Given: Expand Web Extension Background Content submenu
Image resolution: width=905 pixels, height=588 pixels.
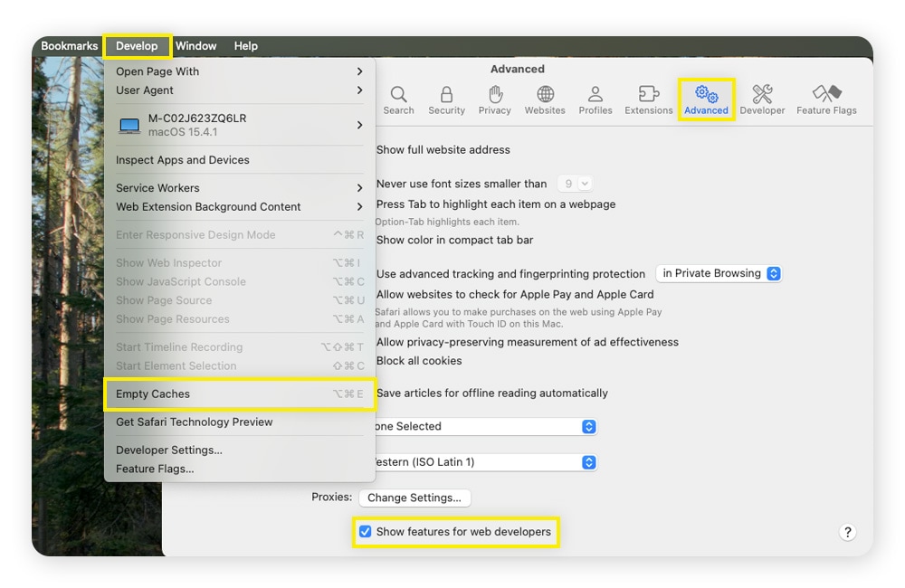Looking at the screenshot, I should tap(240, 206).
